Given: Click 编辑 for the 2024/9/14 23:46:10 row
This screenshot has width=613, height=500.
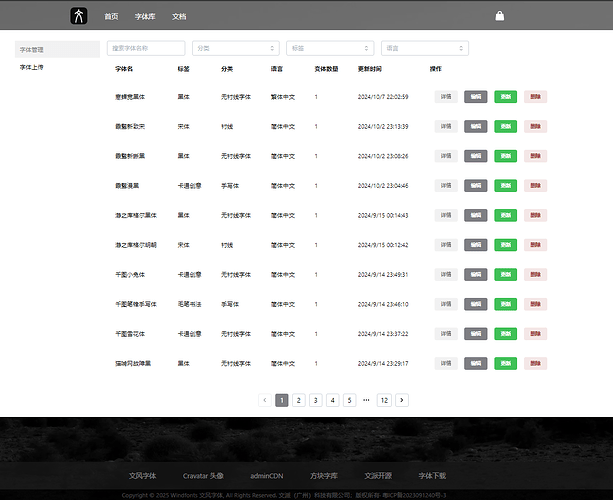Looking at the screenshot, I should pyautogui.click(x=476, y=304).
